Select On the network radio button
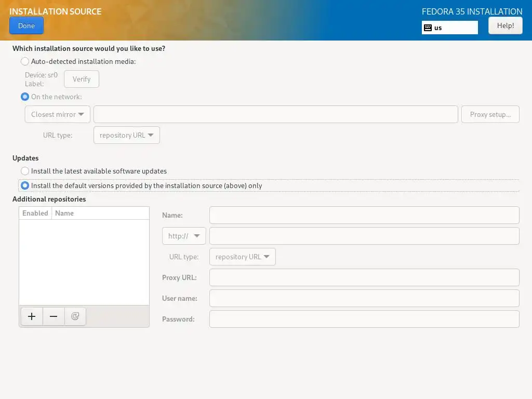 coord(25,97)
